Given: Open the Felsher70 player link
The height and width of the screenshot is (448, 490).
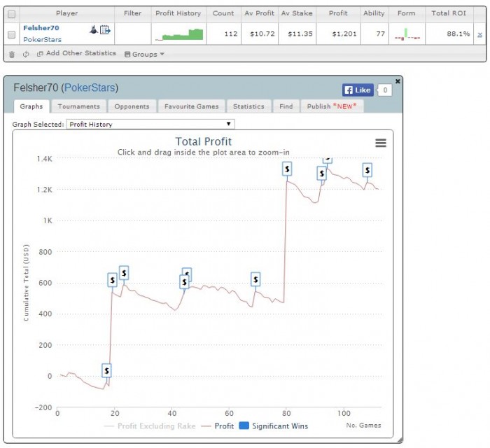Looking at the screenshot, I should tap(41, 28).
